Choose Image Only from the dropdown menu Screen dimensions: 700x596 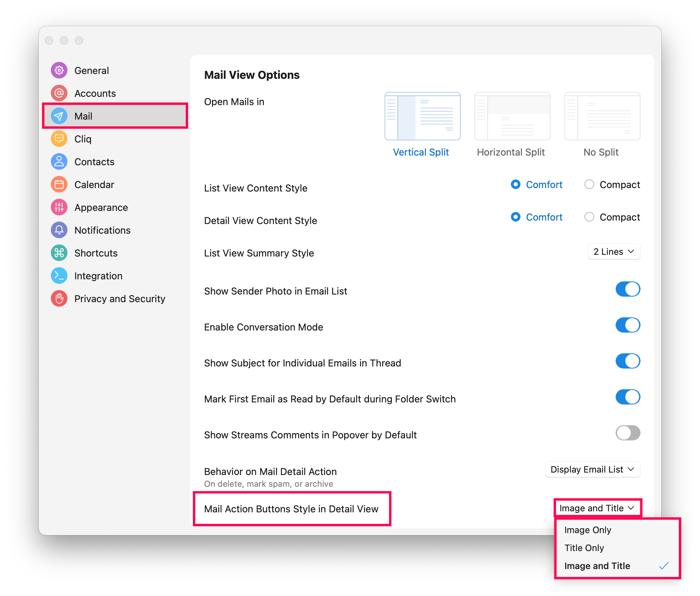[588, 530]
